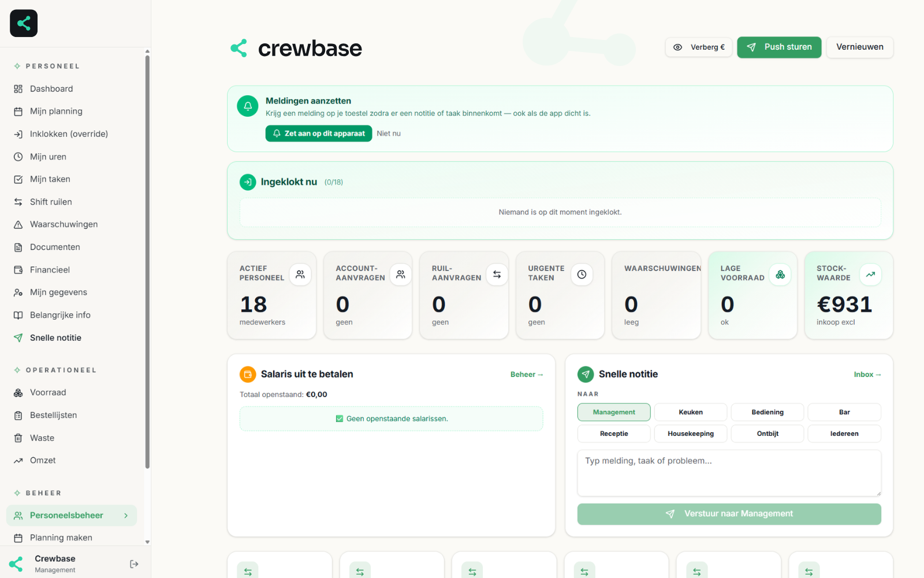
Task: Select Housekeeping as note recipient
Action: [691, 433]
